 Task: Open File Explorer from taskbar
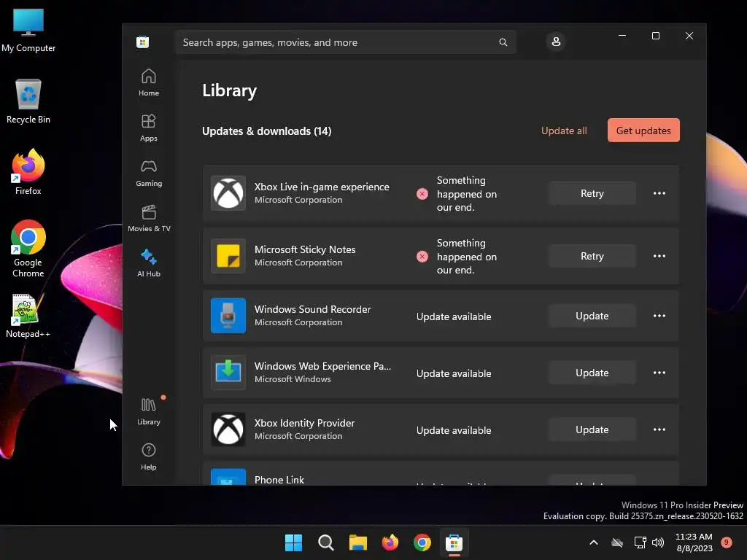click(x=357, y=542)
